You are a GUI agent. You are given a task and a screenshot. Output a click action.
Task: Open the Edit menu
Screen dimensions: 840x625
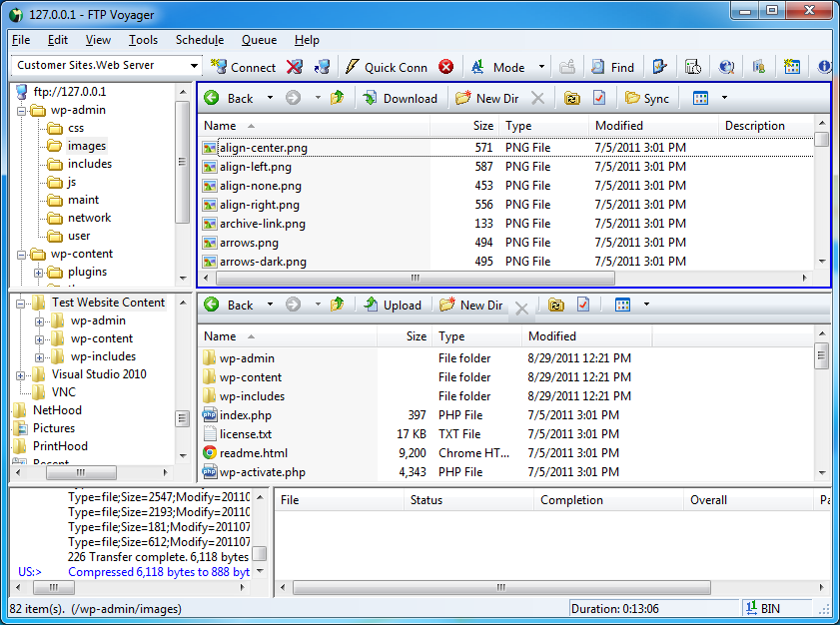(x=58, y=40)
